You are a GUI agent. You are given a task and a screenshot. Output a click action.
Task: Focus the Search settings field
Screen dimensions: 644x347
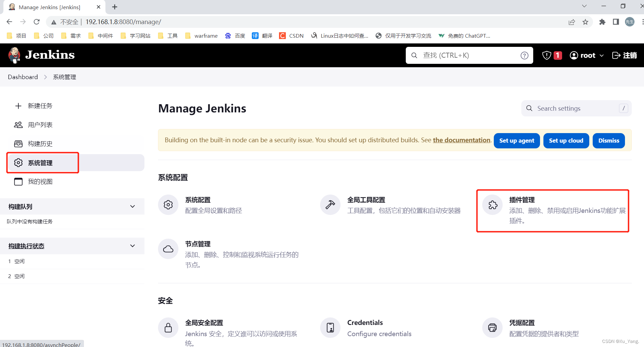tap(576, 108)
